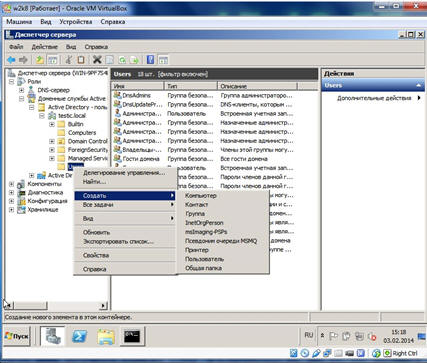Click the Action Center flag tray icon

pos(334,336)
